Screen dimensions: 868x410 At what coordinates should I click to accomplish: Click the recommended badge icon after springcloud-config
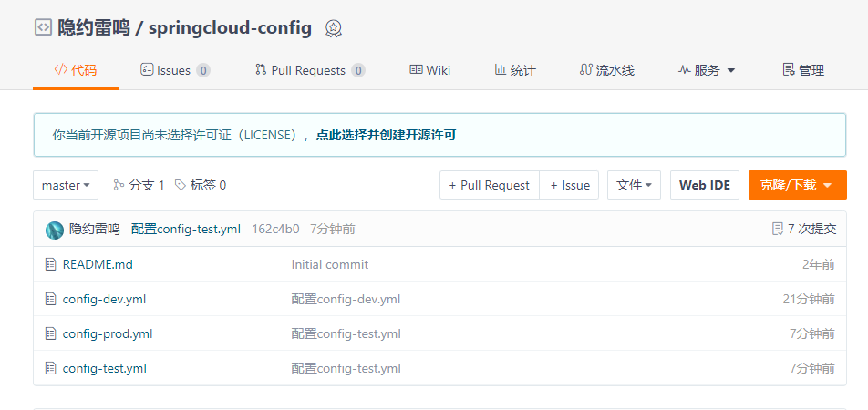[x=333, y=27]
